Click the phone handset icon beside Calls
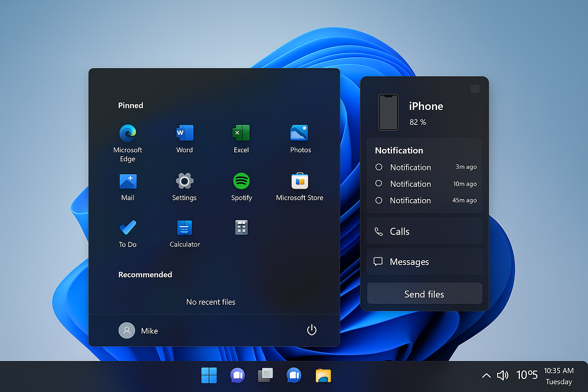This screenshot has height=392, width=588. [379, 232]
